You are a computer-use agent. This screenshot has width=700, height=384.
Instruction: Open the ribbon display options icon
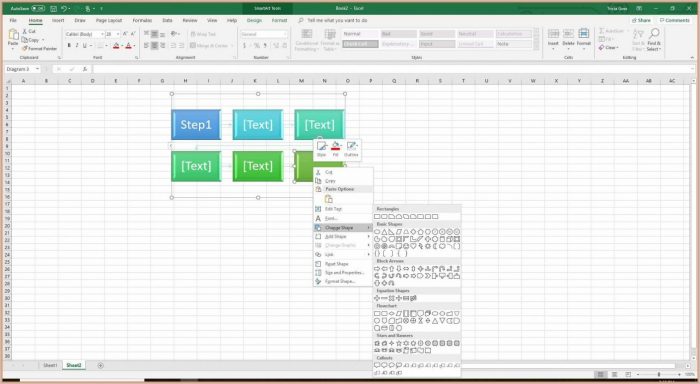[x=639, y=8]
